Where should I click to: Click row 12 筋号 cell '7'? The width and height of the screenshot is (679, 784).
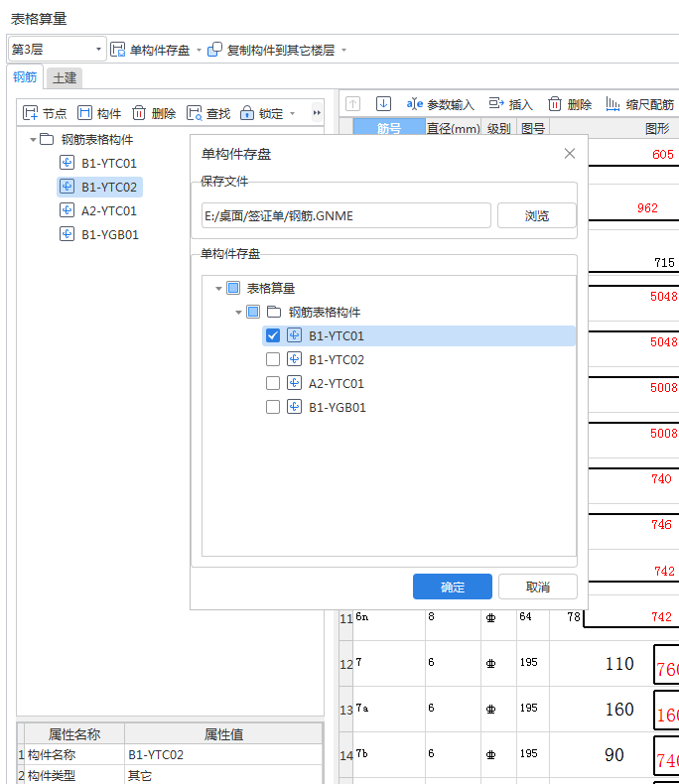click(389, 663)
